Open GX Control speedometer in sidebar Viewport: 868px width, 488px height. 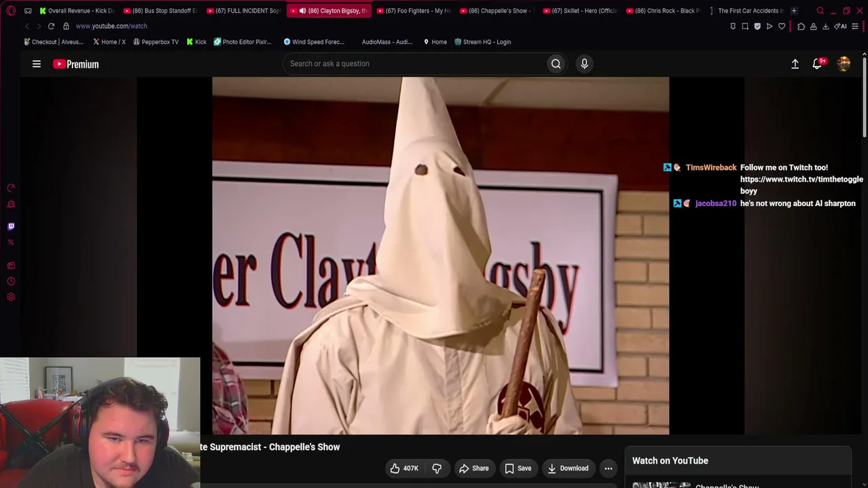[11, 188]
